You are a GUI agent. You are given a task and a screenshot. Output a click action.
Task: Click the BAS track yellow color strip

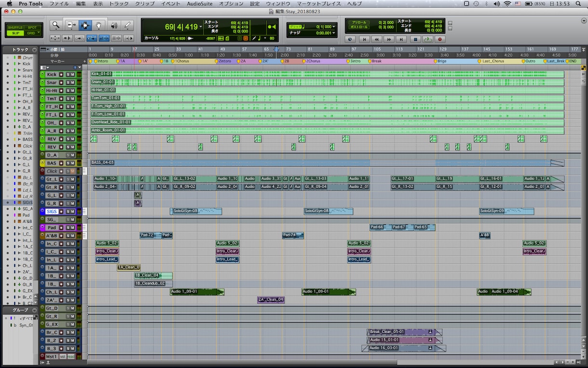42,163
